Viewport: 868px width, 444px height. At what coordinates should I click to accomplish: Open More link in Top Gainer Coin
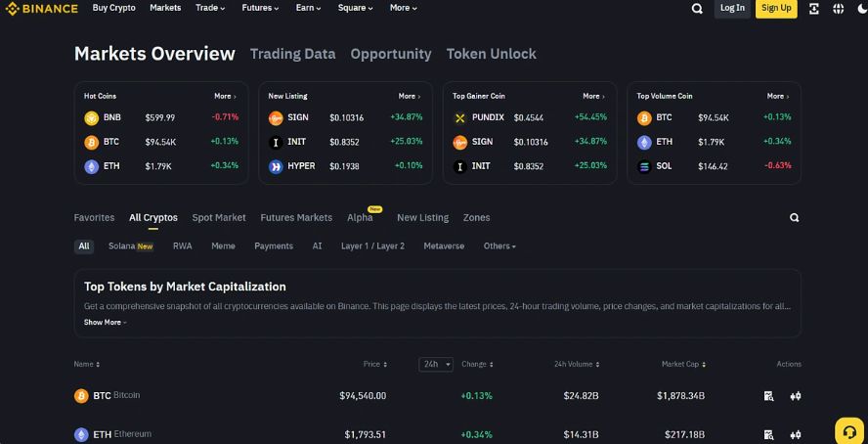[x=593, y=96]
